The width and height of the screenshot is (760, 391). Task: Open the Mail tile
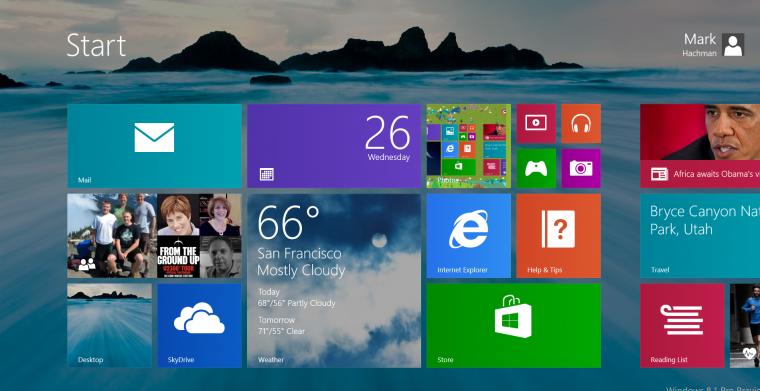[154, 146]
